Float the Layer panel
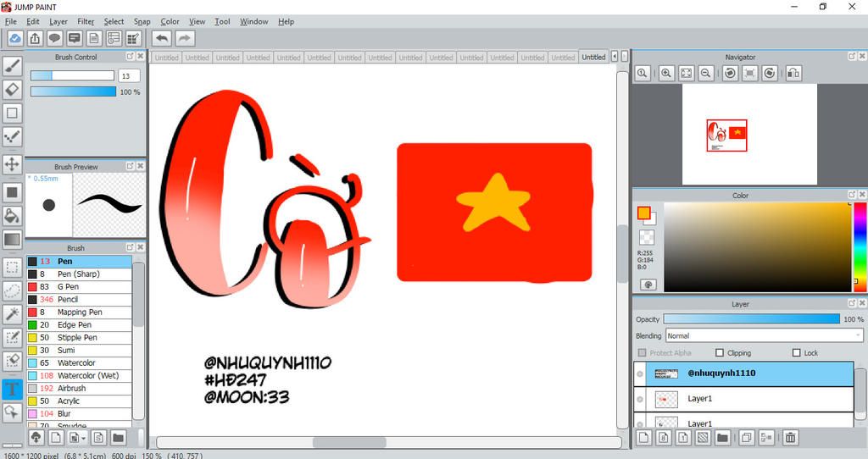 coord(852,304)
